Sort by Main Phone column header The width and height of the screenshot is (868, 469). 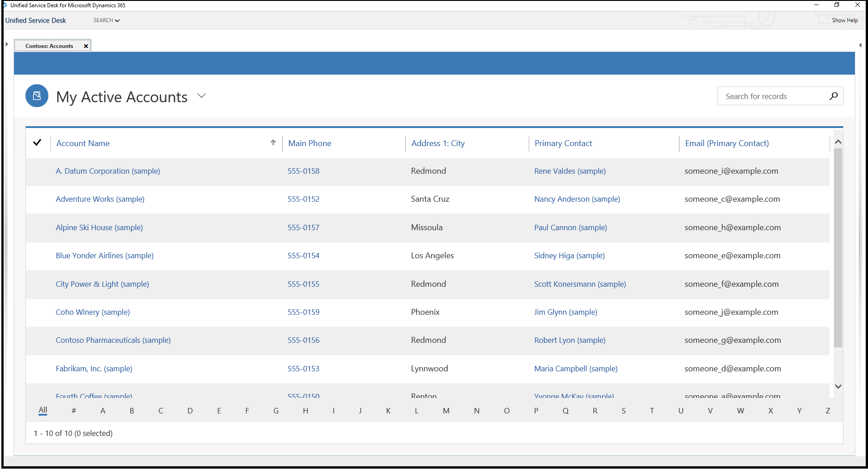click(310, 143)
